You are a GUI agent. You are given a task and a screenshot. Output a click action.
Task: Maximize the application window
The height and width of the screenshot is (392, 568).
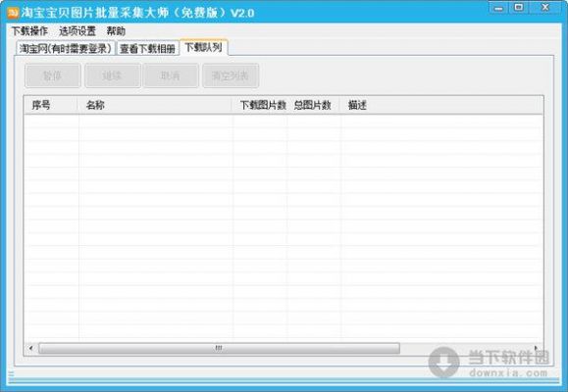pos(519,8)
